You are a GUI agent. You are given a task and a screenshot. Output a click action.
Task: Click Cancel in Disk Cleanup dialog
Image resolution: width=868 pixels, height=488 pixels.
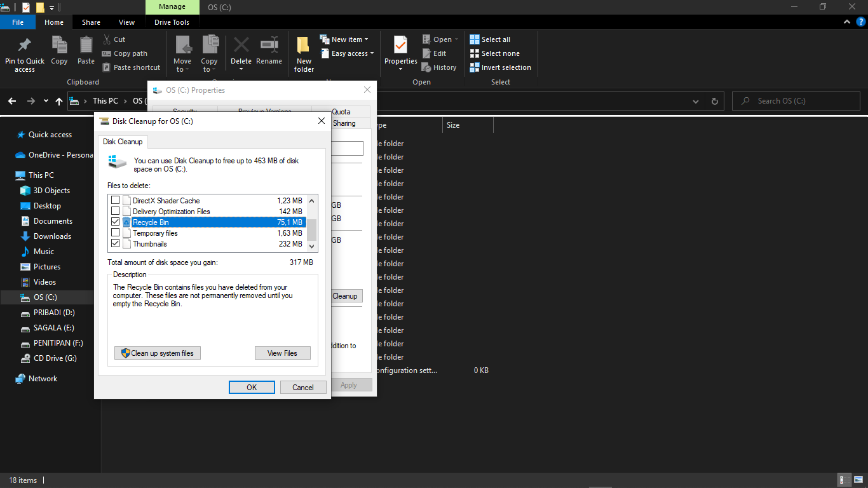[x=303, y=388]
